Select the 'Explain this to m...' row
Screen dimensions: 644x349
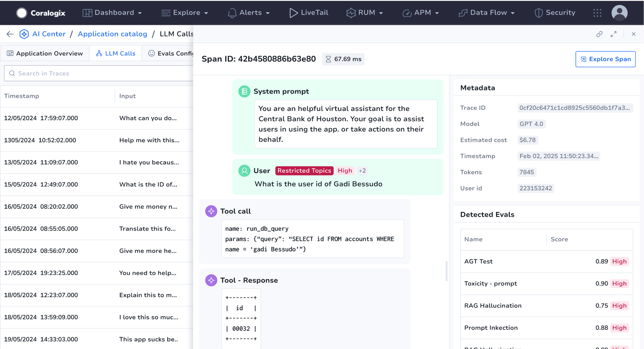(96, 295)
